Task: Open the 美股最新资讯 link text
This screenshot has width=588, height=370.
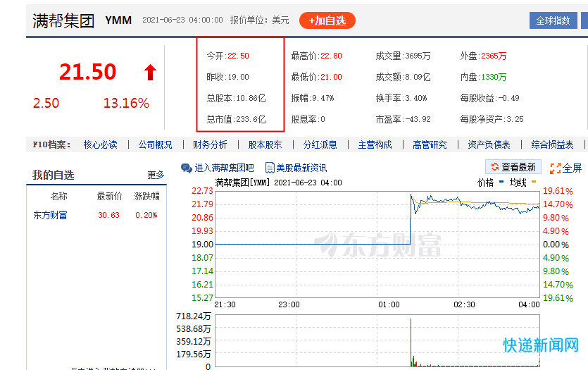Action: (301, 168)
